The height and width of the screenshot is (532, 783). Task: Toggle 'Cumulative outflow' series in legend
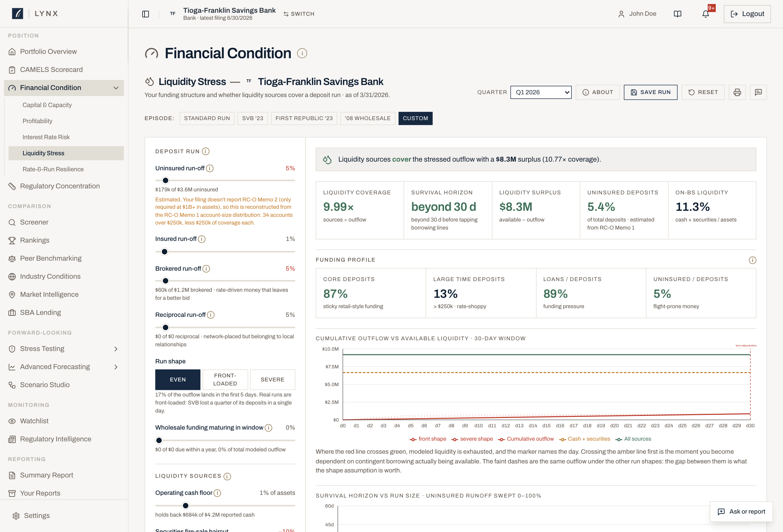tap(526, 439)
